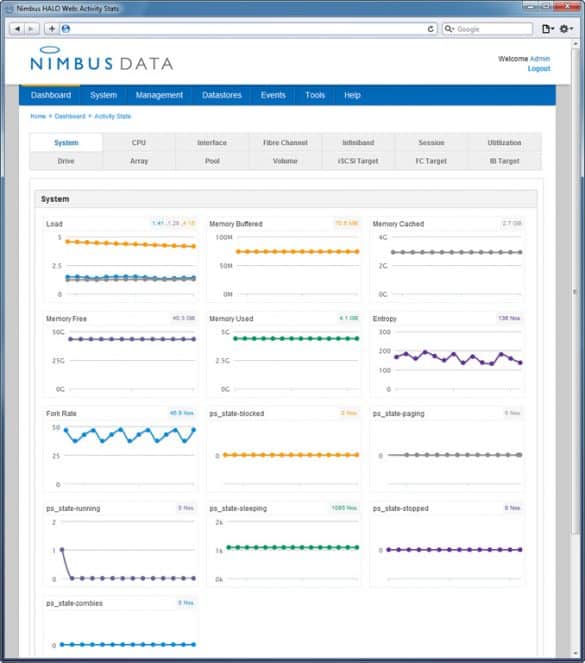Select the System stats tab
Image resolution: width=585 pixels, height=663 pixels.
[66, 142]
